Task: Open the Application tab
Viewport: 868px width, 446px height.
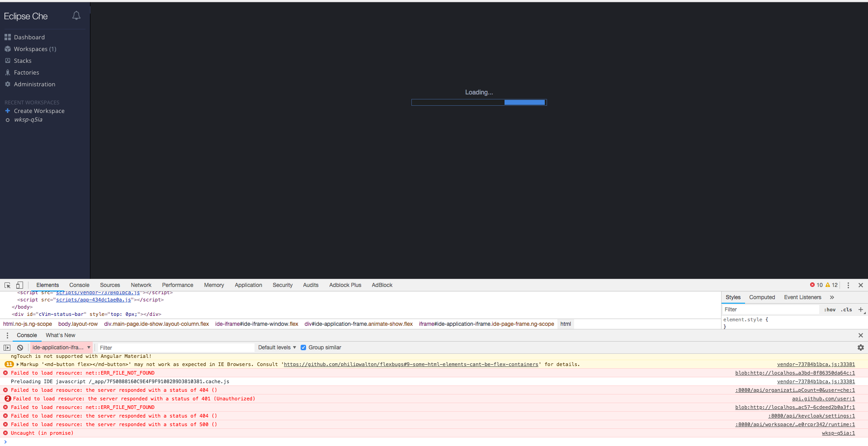Action: pyautogui.click(x=248, y=285)
